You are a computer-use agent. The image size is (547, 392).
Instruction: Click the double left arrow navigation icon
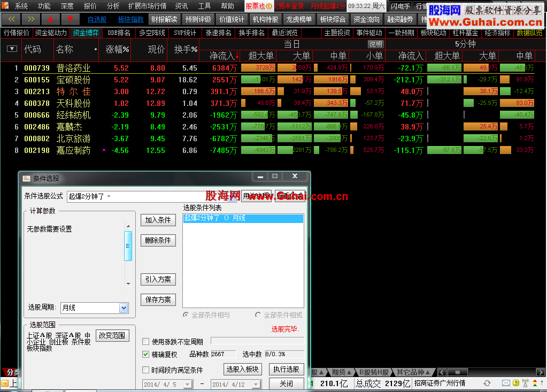pos(11,19)
